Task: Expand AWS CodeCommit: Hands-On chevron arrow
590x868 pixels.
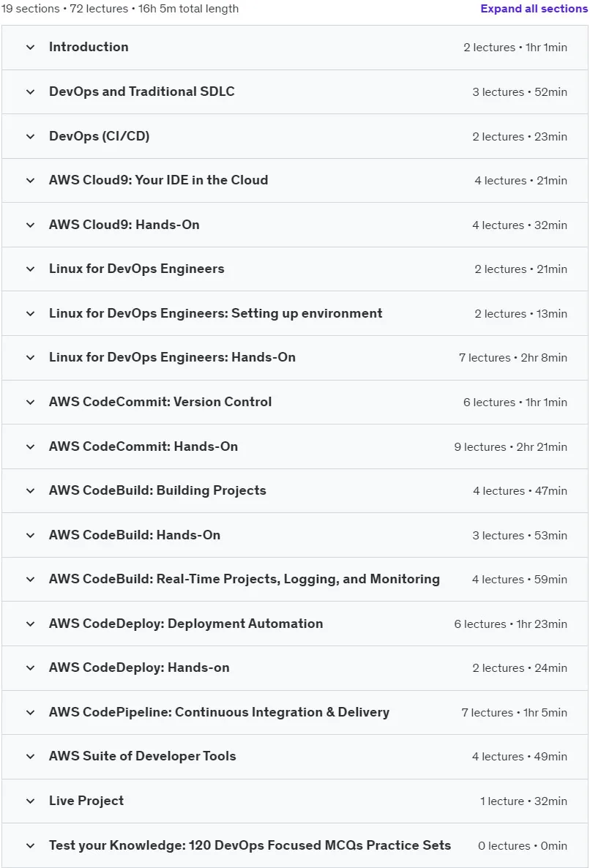Action: [x=31, y=446]
